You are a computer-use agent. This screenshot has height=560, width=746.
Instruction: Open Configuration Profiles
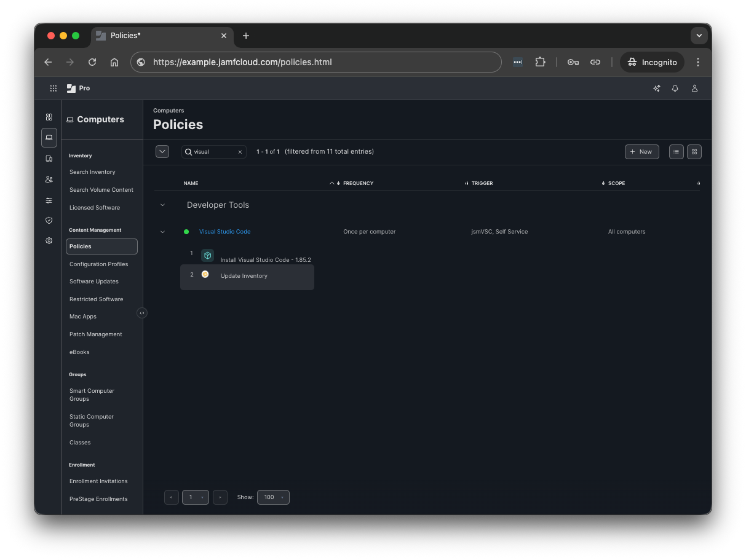(99, 264)
